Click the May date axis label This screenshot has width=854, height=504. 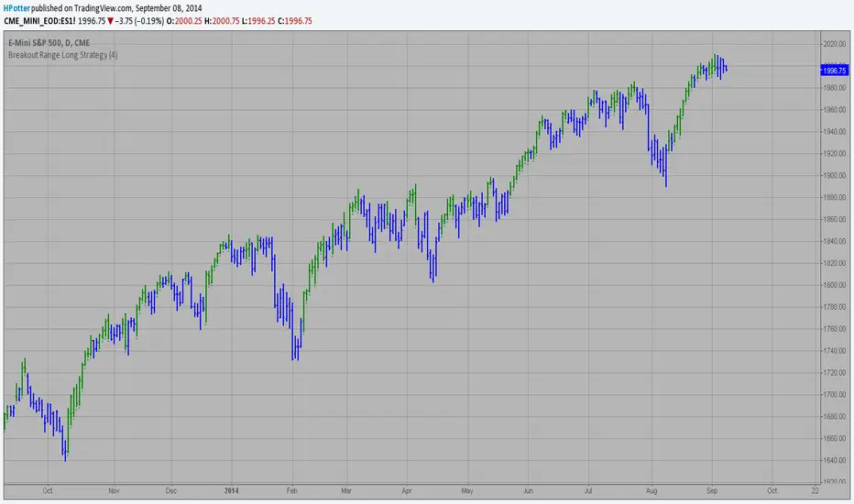tap(467, 491)
